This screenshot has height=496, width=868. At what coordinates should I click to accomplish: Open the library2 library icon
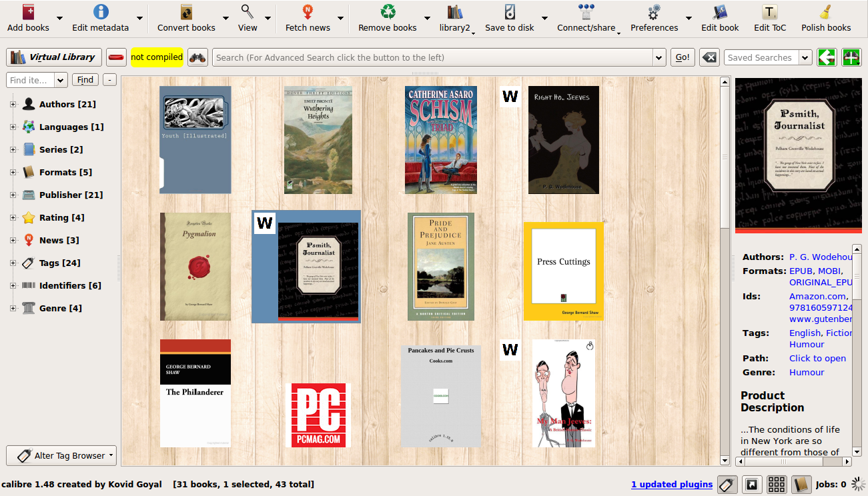[x=455, y=13]
